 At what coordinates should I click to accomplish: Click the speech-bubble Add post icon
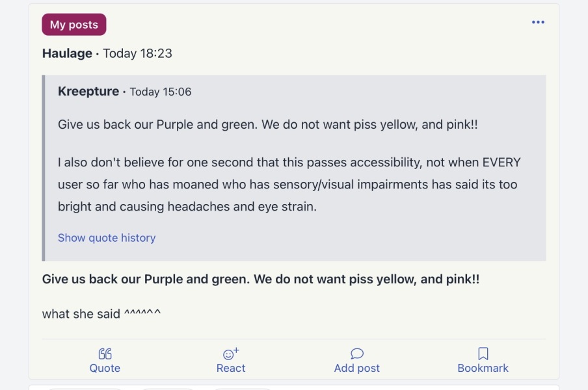[x=357, y=354]
